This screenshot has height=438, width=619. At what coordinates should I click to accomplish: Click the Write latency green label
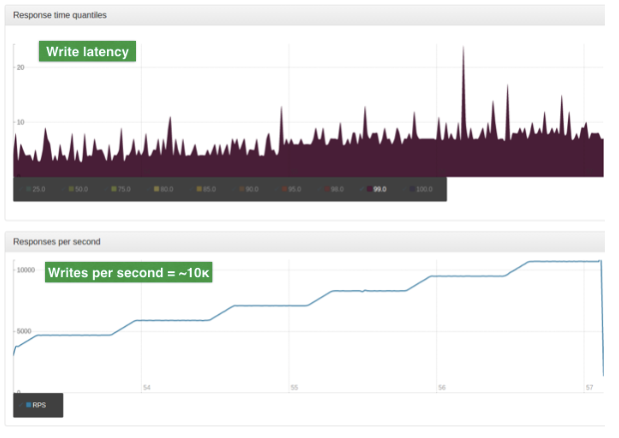87,51
